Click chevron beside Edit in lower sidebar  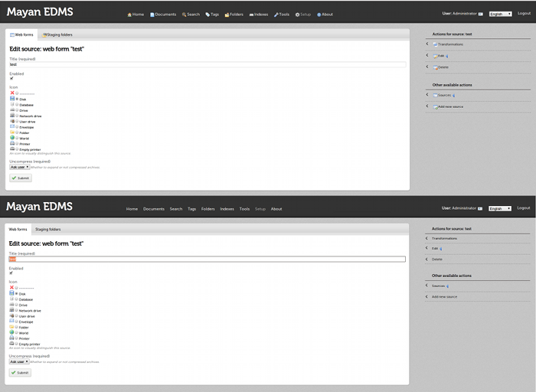(x=427, y=248)
